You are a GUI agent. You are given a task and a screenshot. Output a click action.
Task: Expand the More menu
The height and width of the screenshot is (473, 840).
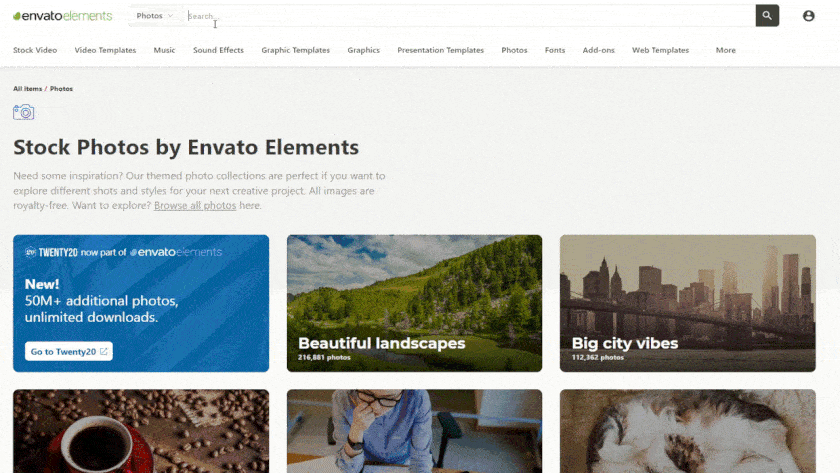coord(725,50)
